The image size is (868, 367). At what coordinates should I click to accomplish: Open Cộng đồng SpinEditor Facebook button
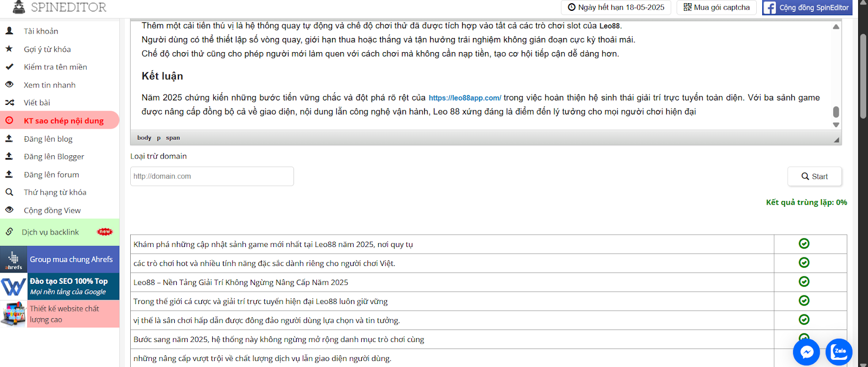807,8
